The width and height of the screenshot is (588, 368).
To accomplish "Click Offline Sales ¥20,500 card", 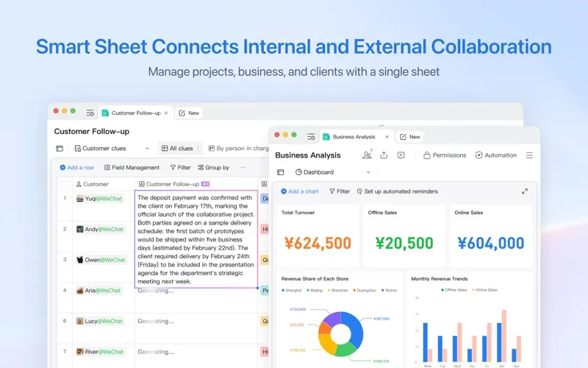I will tap(404, 236).
